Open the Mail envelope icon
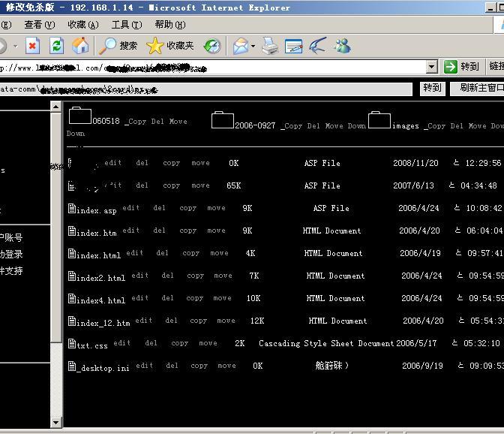Screen dimensions: 504x434 (240, 46)
